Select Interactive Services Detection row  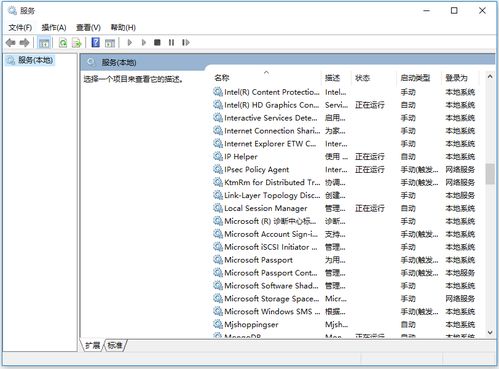(345, 118)
